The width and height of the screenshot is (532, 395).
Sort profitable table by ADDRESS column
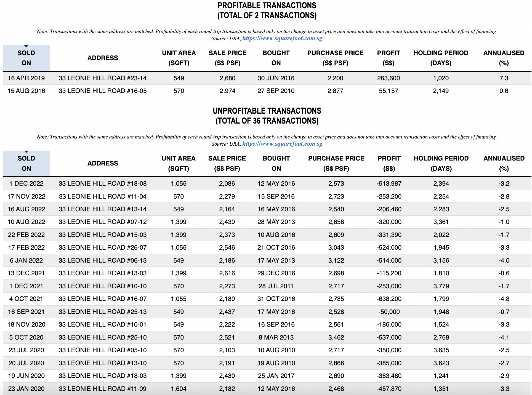[103, 58]
